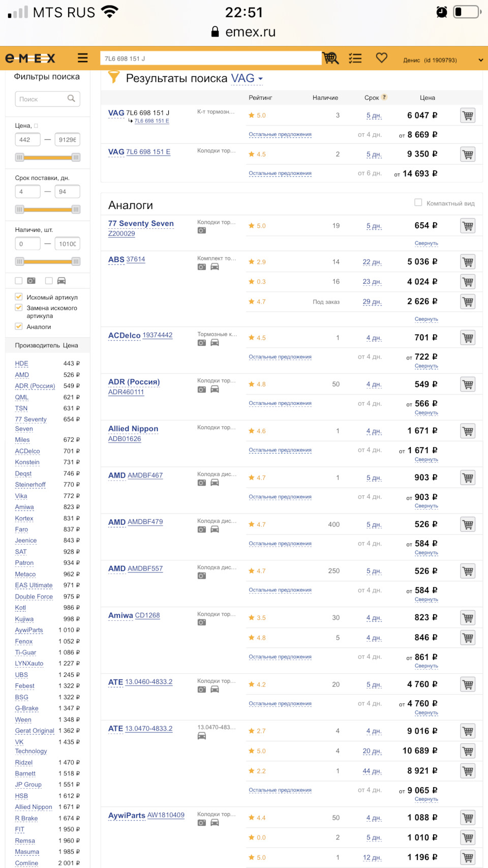This screenshot has width=488, height=868.
Task: Add ABS 37614 offer priced 5 036 to cart
Action: coord(468,262)
